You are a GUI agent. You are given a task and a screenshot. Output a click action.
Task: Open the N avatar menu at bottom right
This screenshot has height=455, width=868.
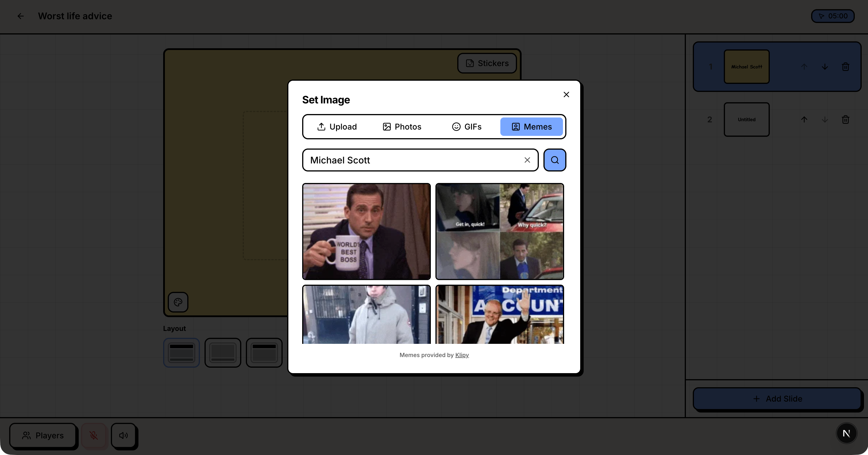point(846,433)
